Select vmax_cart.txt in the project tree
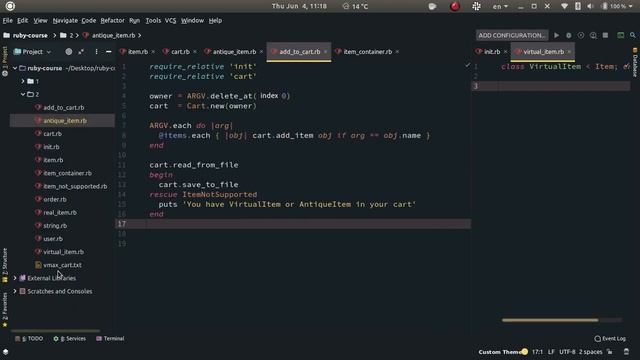The height and width of the screenshot is (360, 640). 62,265
